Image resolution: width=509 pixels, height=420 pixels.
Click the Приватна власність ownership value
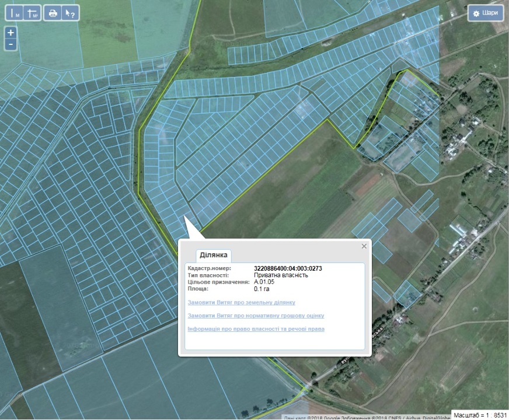pos(281,275)
